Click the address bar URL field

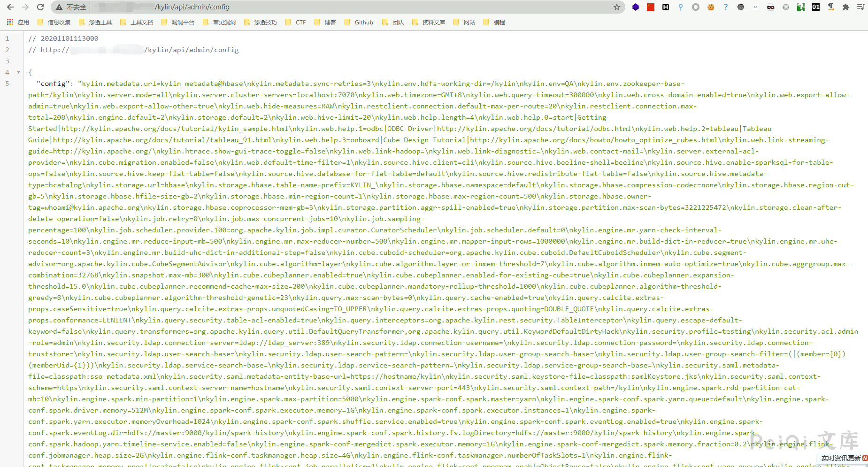coord(329,7)
